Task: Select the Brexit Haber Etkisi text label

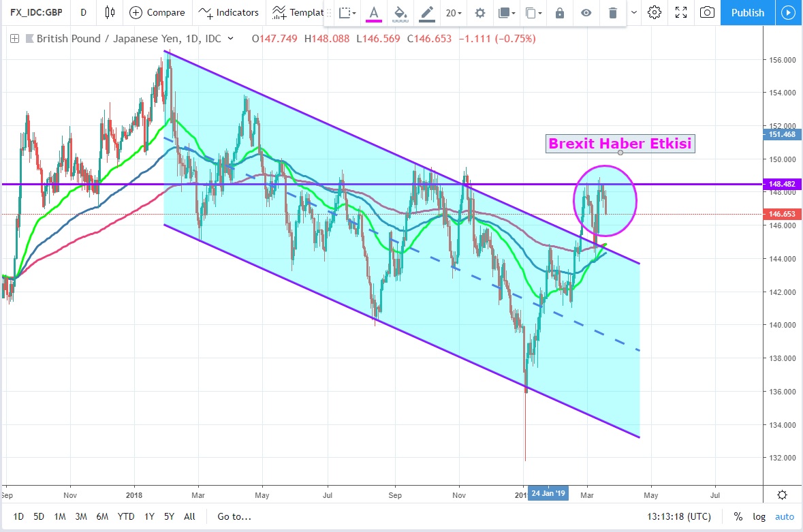Action: coord(620,143)
